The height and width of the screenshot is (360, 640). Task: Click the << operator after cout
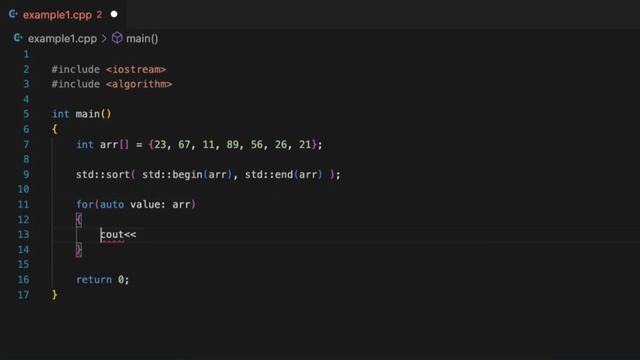click(130, 235)
